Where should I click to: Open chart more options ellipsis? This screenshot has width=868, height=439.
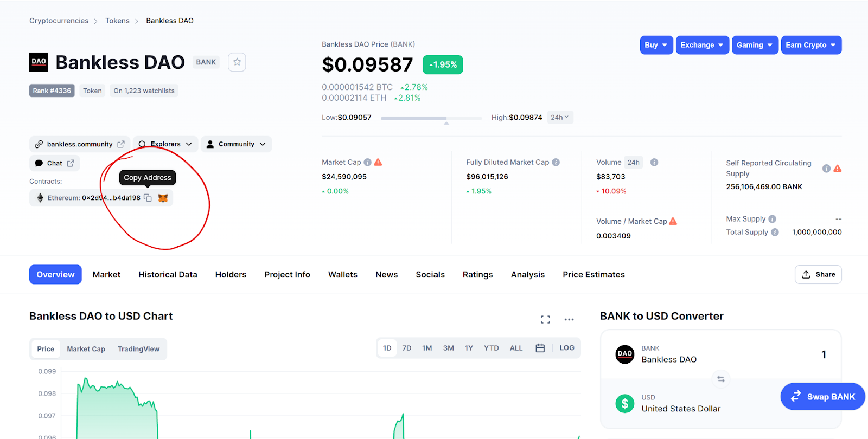click(x=569, y=319)
